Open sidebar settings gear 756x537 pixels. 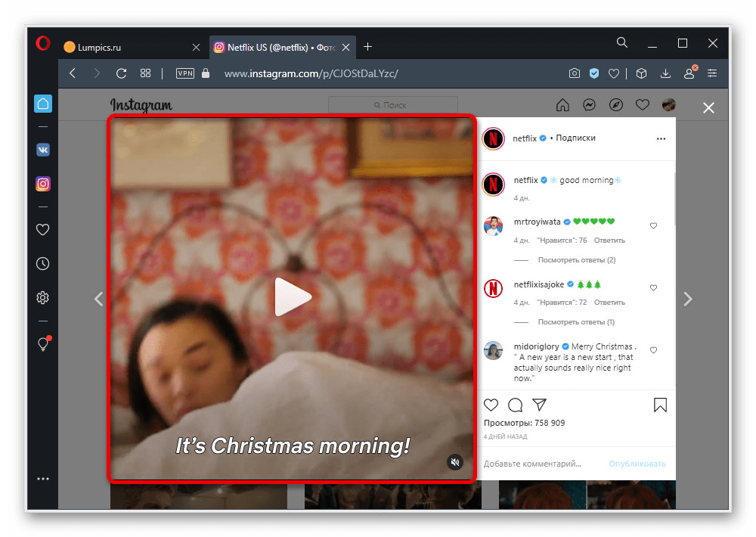[x=43, y=298]
